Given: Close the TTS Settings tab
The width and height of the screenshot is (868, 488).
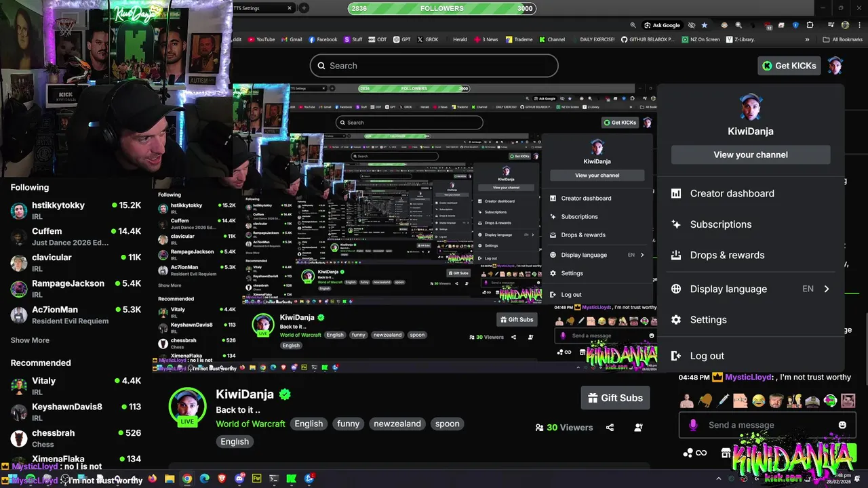Looking at the screenshot, I should coord(290,8).
